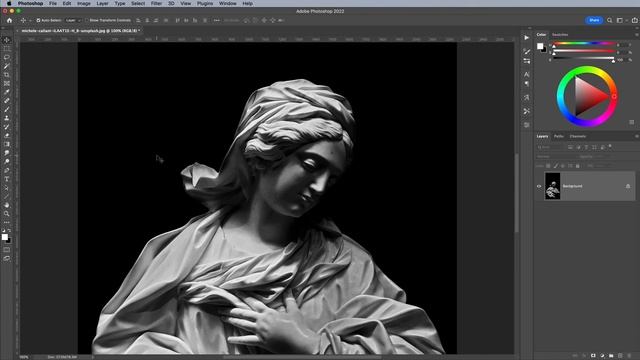
Task: Click the Background layer thumbnail
Action: (552, 186)
